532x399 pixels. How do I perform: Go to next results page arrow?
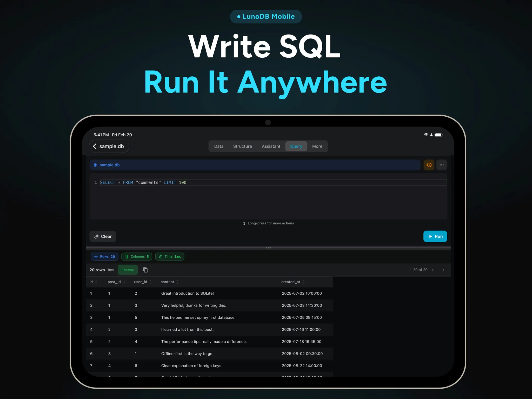(443, 270)
